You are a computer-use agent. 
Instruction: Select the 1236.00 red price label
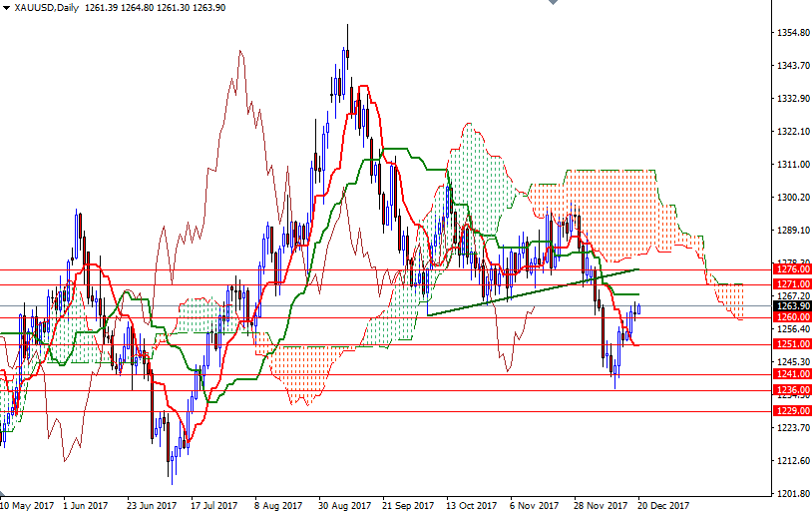click(791, 389)
